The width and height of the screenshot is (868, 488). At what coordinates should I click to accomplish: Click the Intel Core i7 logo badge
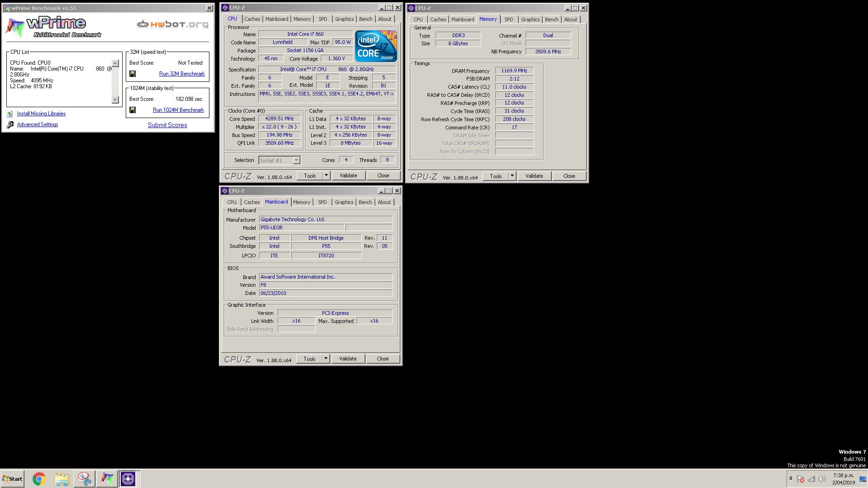(376, 46)
